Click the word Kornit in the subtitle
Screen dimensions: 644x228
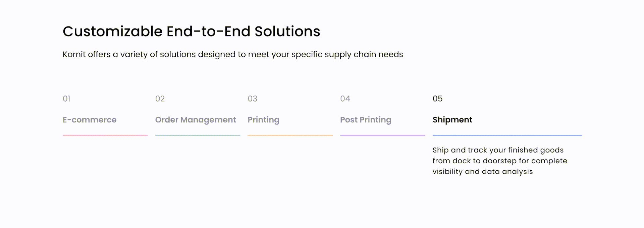click(74, 54)
